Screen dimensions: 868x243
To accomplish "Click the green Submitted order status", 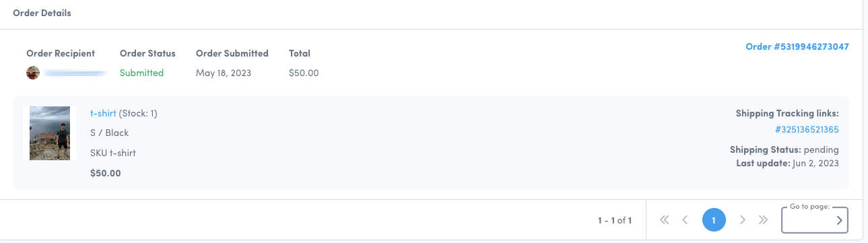I will [141, 73].
